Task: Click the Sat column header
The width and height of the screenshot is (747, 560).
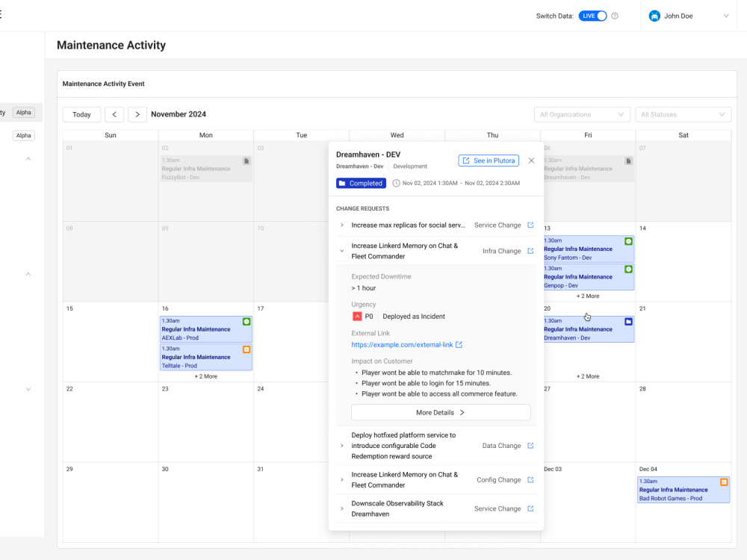Action: coord(684,135)
